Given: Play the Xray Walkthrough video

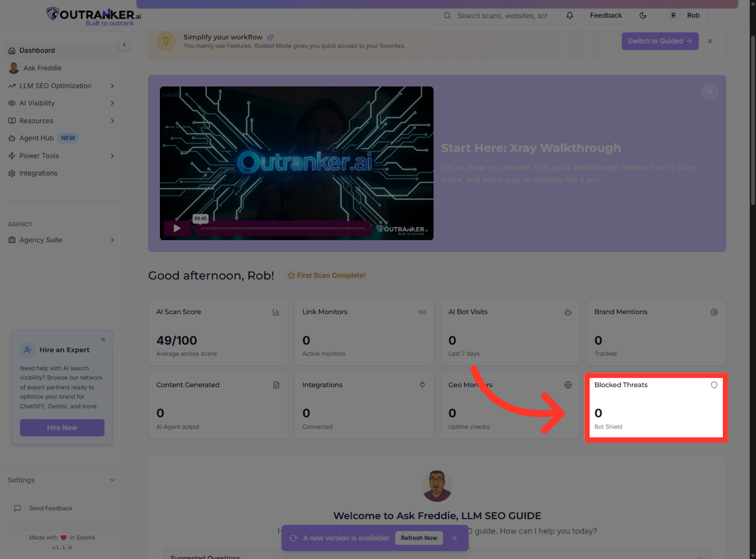Looking at the screenshot, I should [177, 228].
